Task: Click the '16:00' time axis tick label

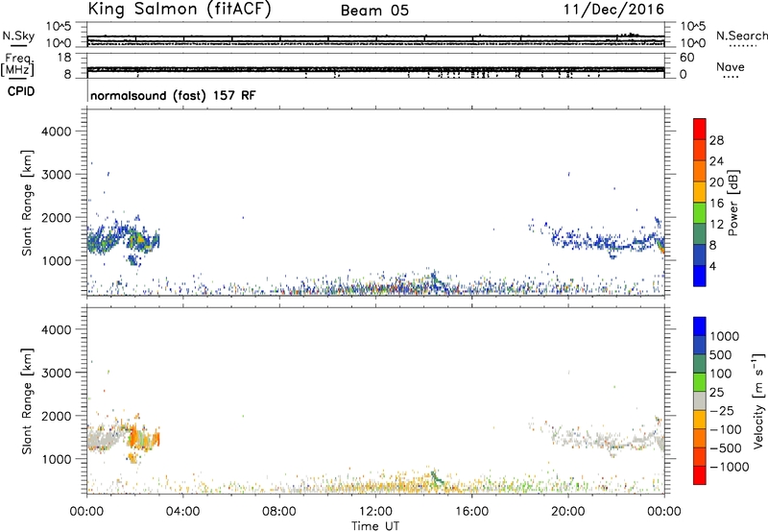Action: tap(471, 512)
